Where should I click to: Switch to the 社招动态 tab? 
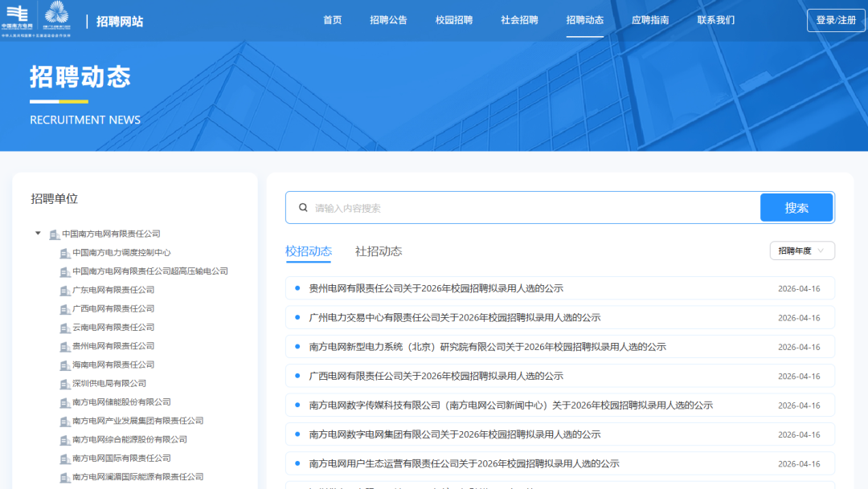(379, 251)
